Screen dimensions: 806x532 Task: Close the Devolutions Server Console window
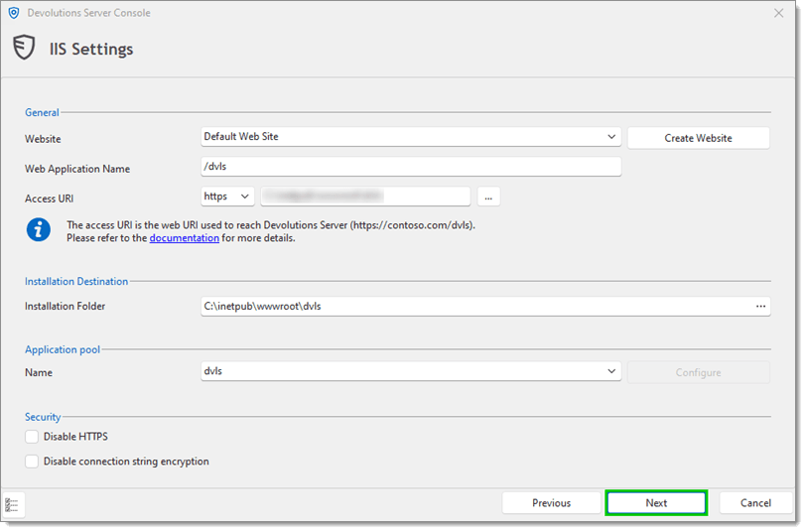tap(778, 13)
